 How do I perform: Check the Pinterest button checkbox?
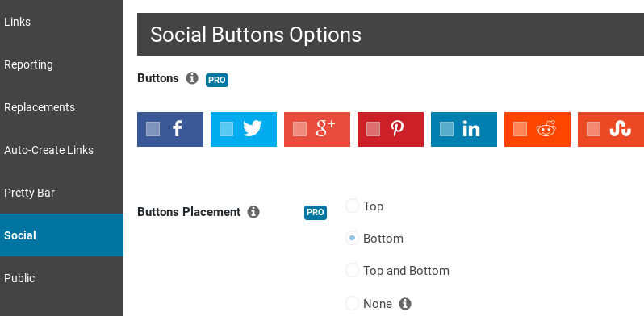(373, 129)
